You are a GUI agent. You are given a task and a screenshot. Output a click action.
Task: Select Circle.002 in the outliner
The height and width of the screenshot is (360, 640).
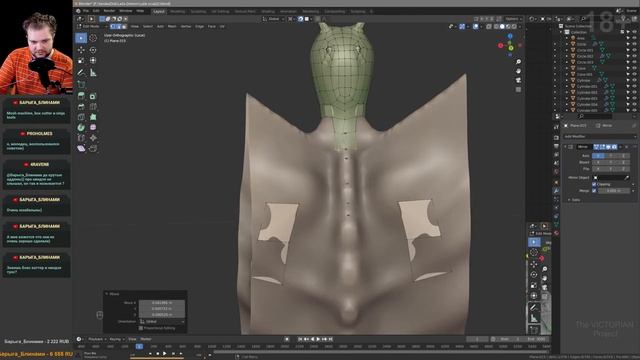pyautogui.click(x=585, y=56)
